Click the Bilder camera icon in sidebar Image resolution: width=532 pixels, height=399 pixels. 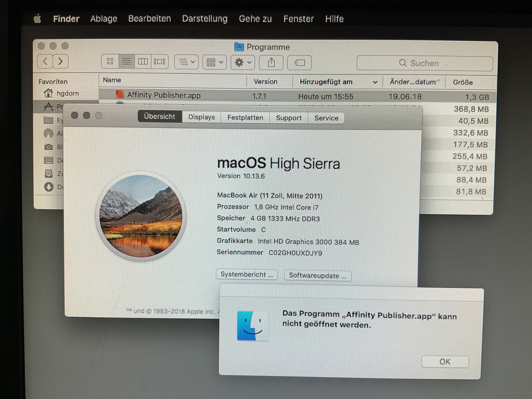click(x=49, y=147)
